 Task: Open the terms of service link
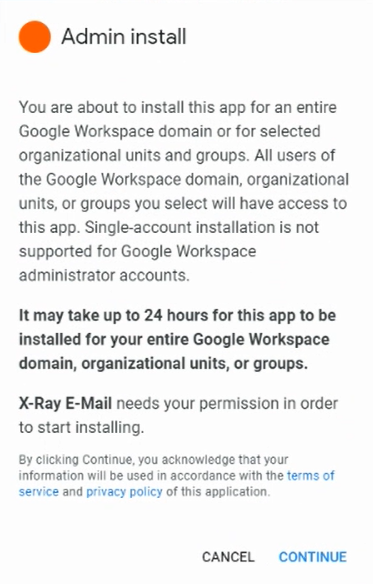(x=177, y=483)
